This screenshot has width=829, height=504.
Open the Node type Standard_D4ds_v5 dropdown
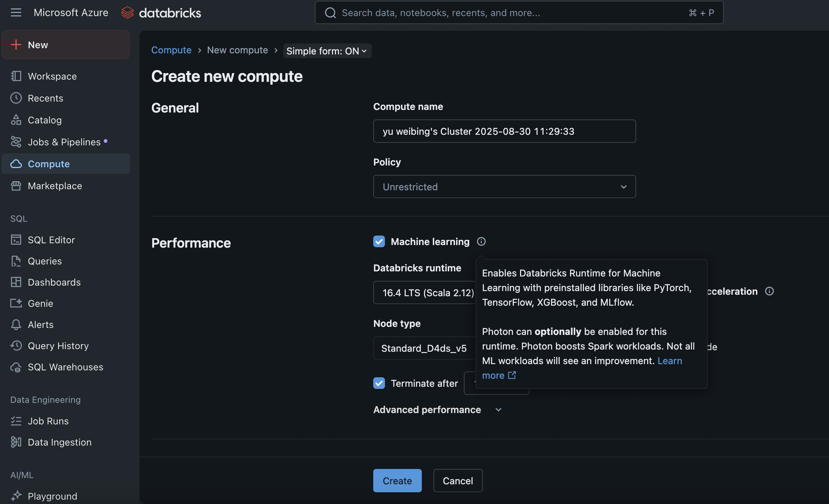click(x=424, y=348)
